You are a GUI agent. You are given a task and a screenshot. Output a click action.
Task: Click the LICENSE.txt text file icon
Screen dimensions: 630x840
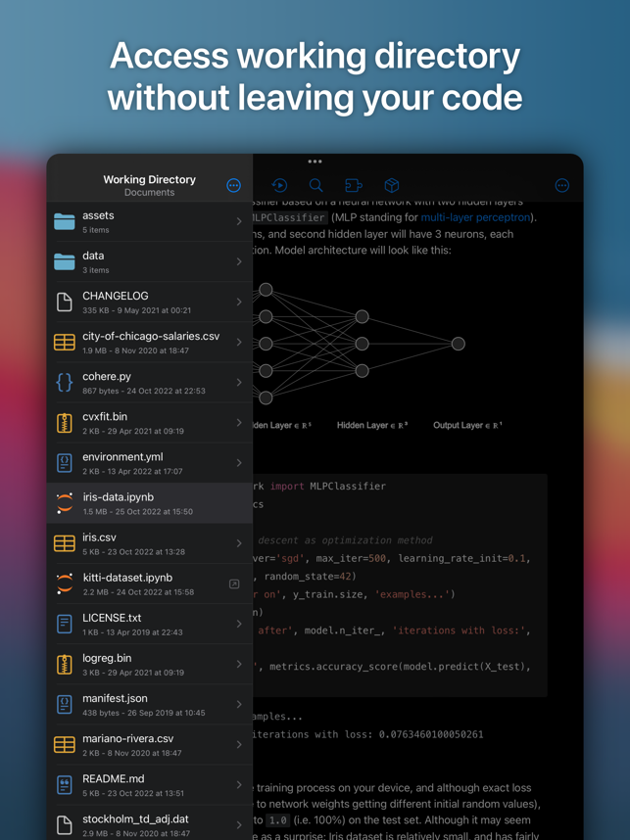point(65,624)
